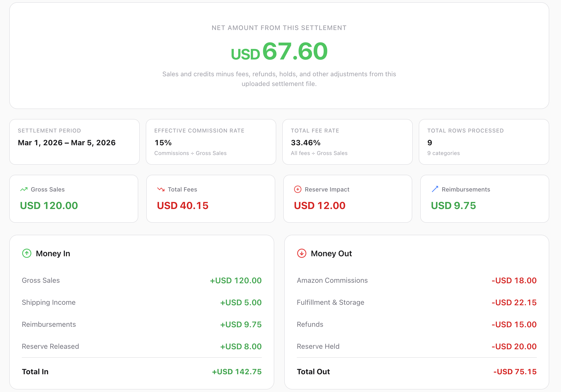
Task: Click the Reserve Held amount
Action: [x=514, y=346]
